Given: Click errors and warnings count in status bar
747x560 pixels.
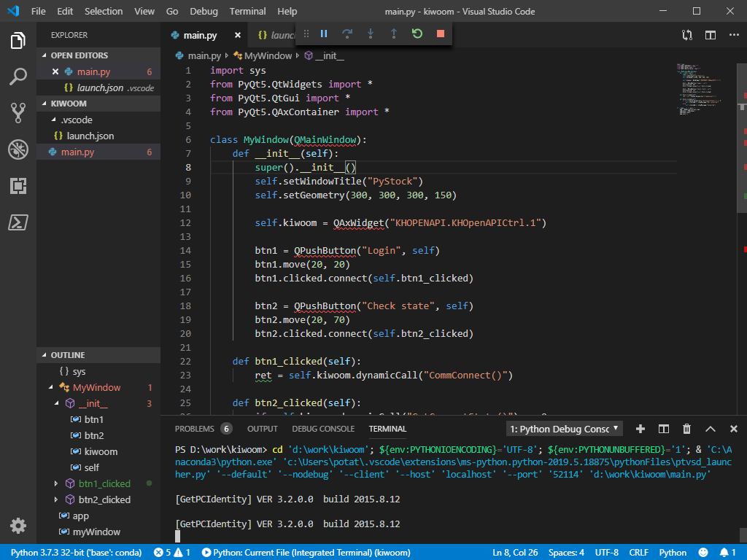Looking at the screenshot, I should 171,553.
